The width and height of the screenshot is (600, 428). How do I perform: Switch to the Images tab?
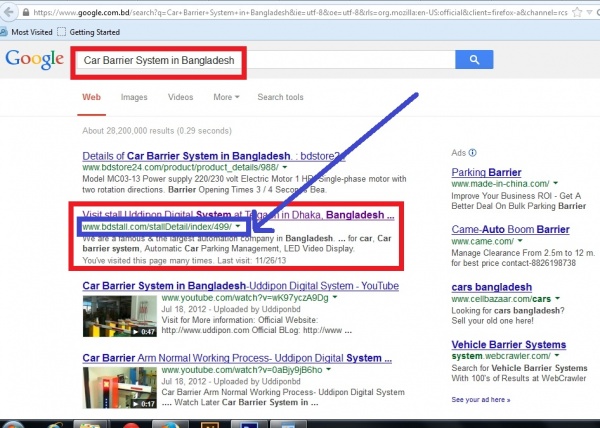coord(134,97)
